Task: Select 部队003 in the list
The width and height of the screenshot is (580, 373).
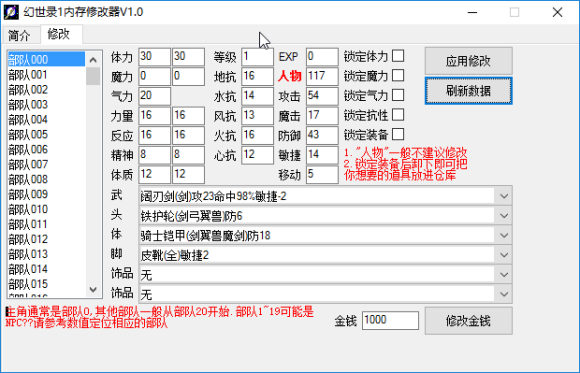Action: click(x=46, y=105)
